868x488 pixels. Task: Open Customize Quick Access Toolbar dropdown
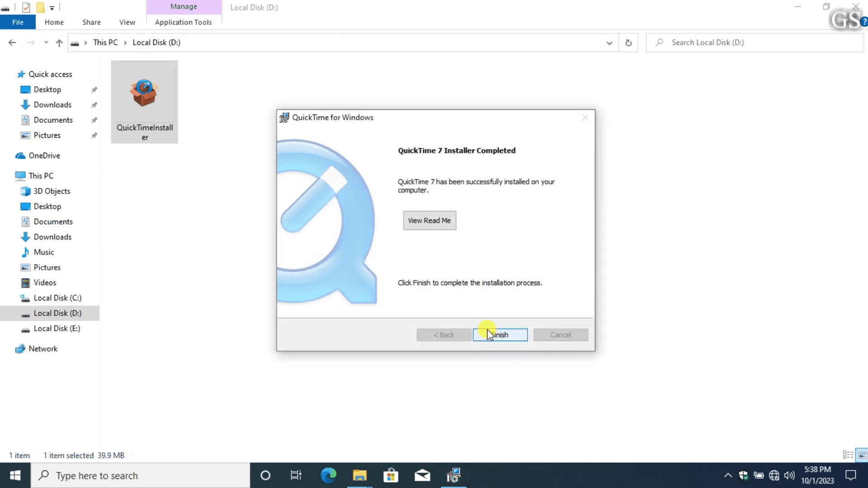pos(52,8)
